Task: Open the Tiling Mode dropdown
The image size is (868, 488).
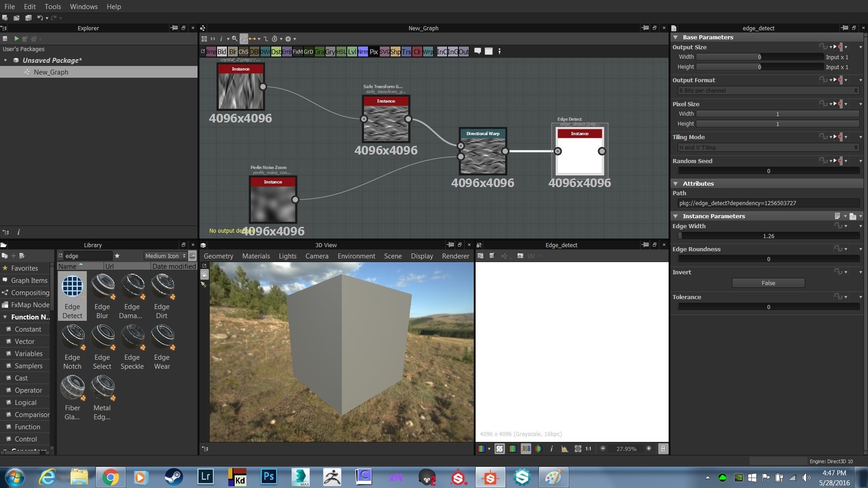Action: point(768,148)
